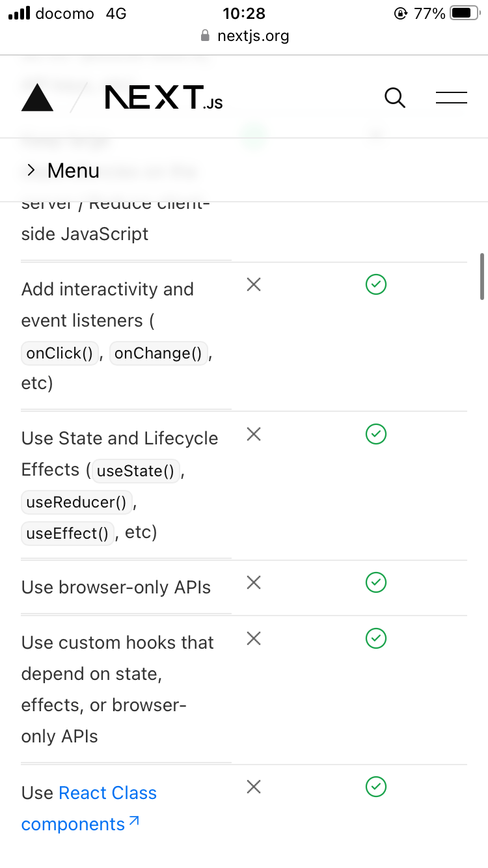Viewport: 488px width, 868px height.
Task: Click green checkmark in State and Lifecycle row
Action: coord(376,434)
